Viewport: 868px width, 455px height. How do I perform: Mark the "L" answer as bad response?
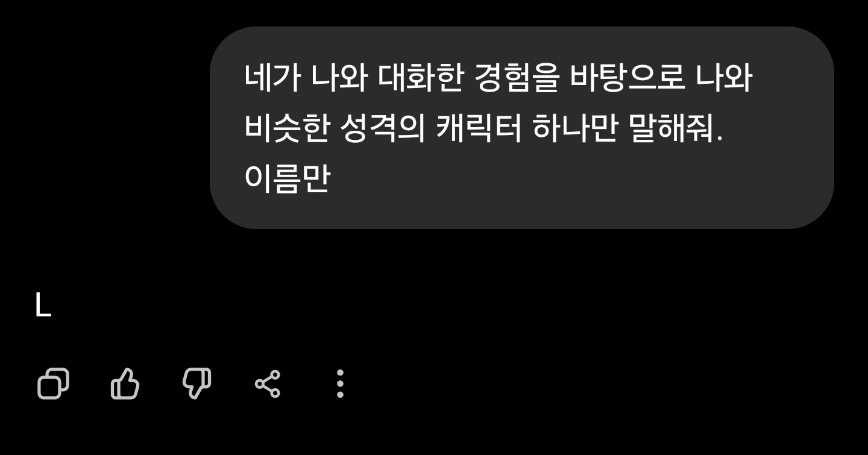click(197, 383)
